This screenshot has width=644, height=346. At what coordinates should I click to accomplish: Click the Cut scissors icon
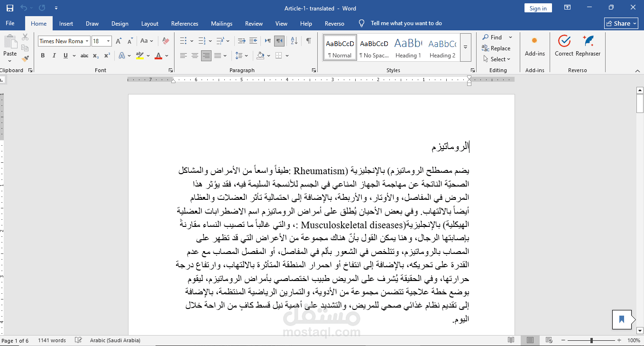(25, 37)
